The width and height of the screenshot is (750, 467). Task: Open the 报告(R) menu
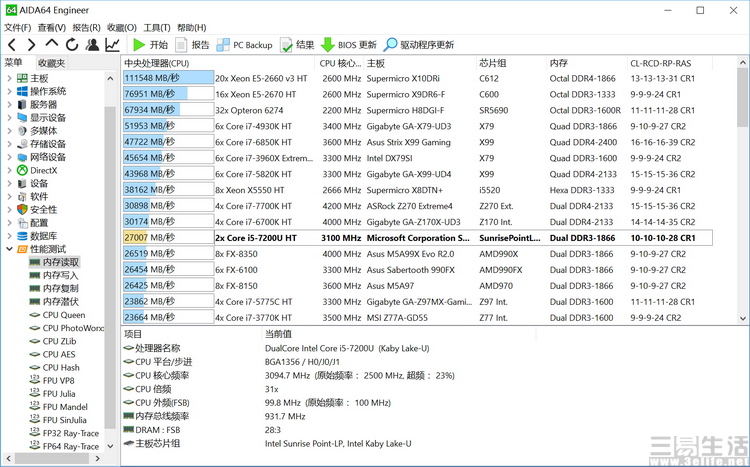86,28
